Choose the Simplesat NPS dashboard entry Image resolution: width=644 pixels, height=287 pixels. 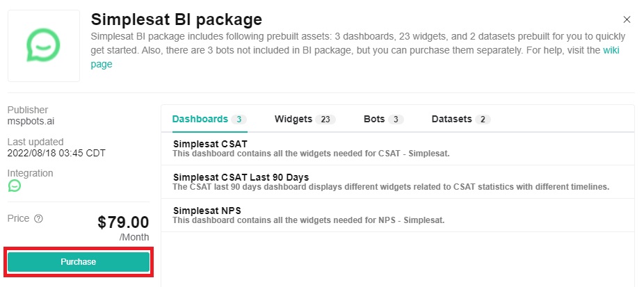coord(207,211)
